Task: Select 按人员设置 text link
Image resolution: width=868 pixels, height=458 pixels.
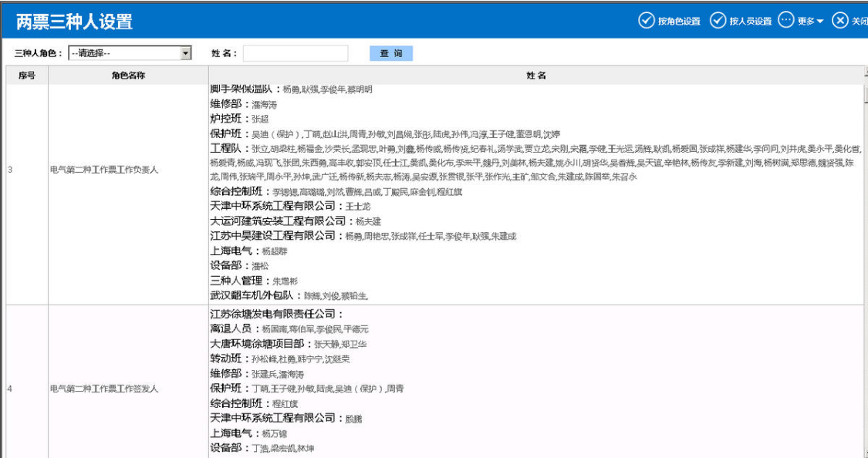Action: point(750,22)
